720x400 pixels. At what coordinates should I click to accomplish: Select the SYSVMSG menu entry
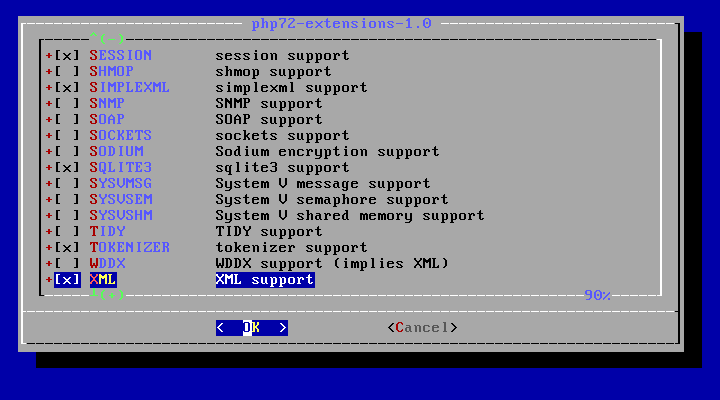(121, 184)
